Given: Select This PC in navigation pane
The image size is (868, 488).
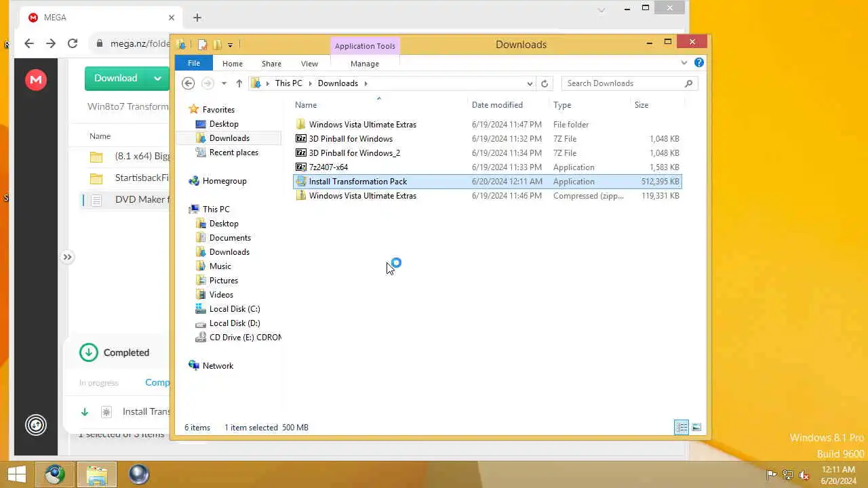Looking at the screenshot, I should (x=209, y=209).
